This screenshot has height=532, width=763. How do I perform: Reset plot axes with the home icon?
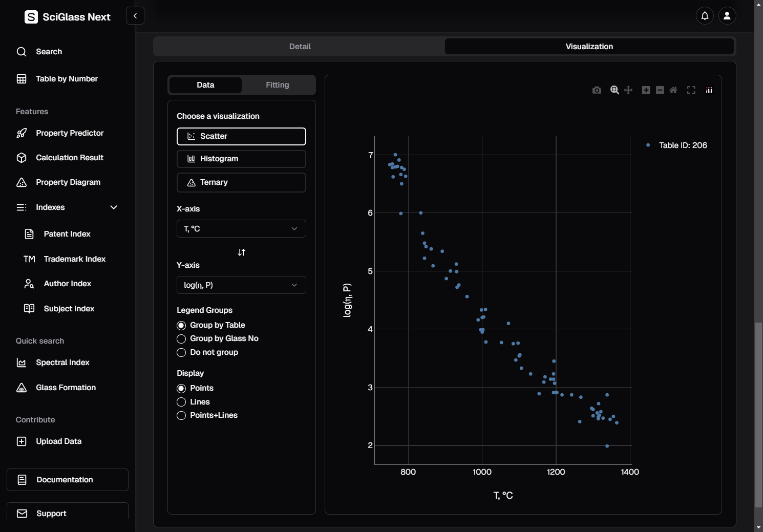tap(673, 90)
